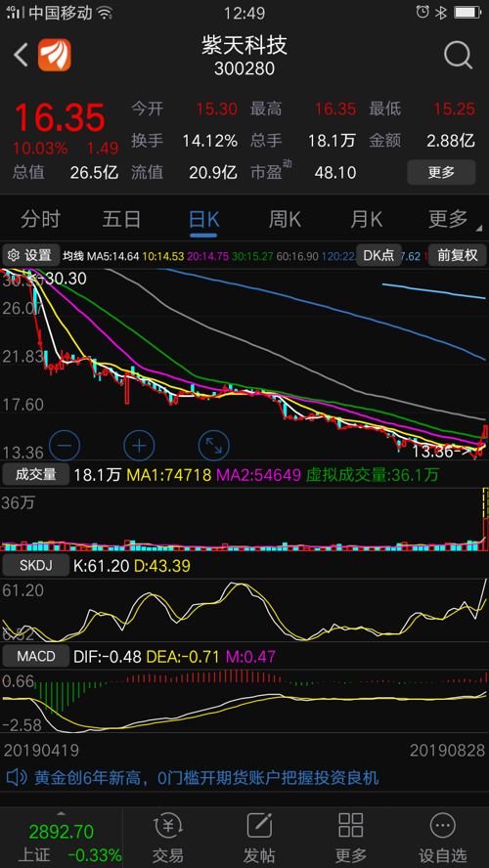Switch to the 分时 tab

(x=41, y=220)
